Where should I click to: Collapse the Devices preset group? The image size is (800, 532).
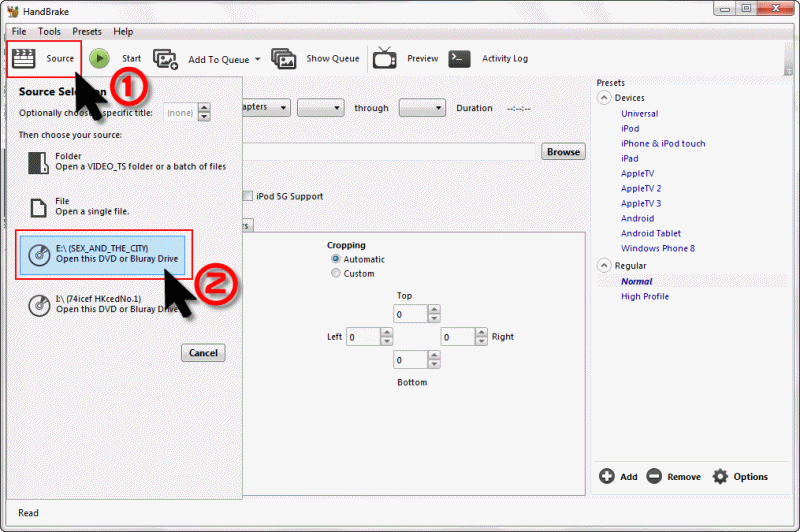pyautogui.click(x=604, y=98)
